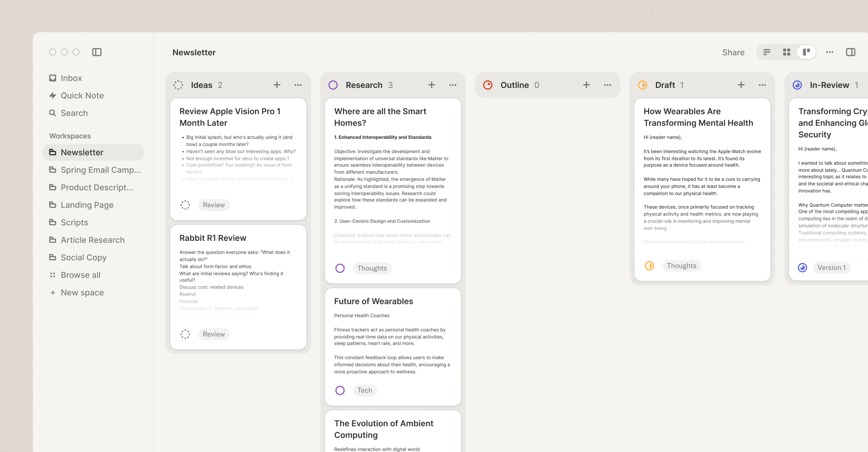The image size is (868, 452).
Task: Open the Rabbit R1 Review card
Action: point(238,238)
